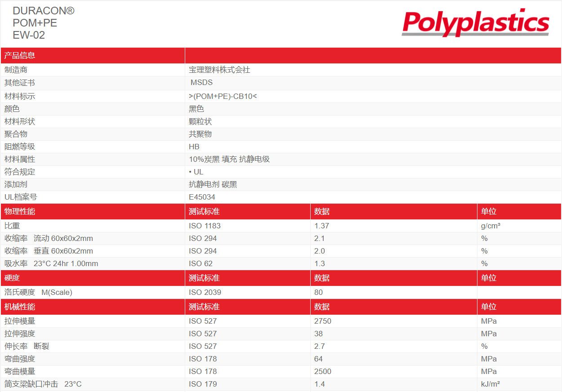Click the 机械性能 section header
Viewport: 562px width, 392px height.
click(20, 307)
